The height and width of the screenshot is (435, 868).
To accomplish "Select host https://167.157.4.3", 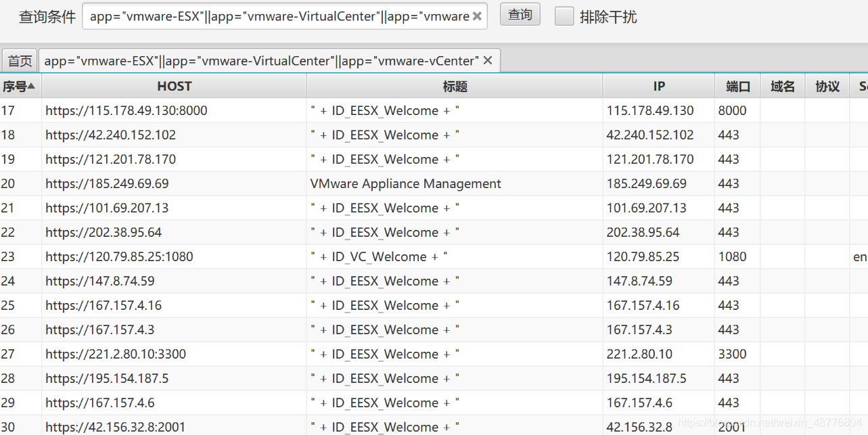I will tap(100, 329).
